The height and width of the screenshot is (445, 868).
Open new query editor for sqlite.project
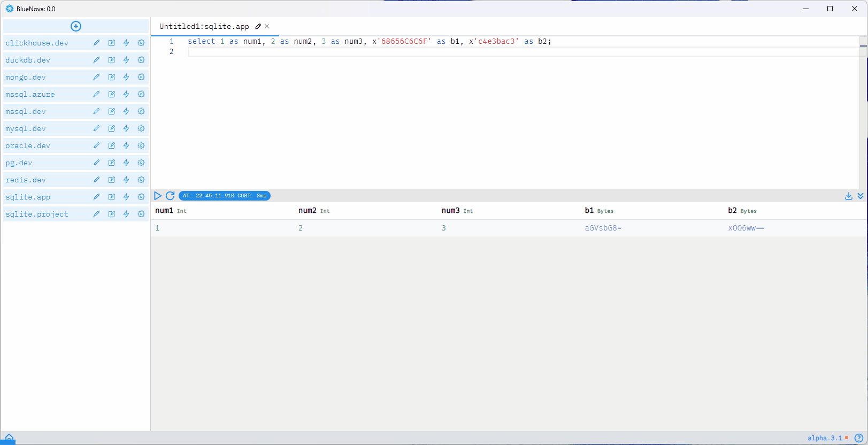tap(111, 214)
